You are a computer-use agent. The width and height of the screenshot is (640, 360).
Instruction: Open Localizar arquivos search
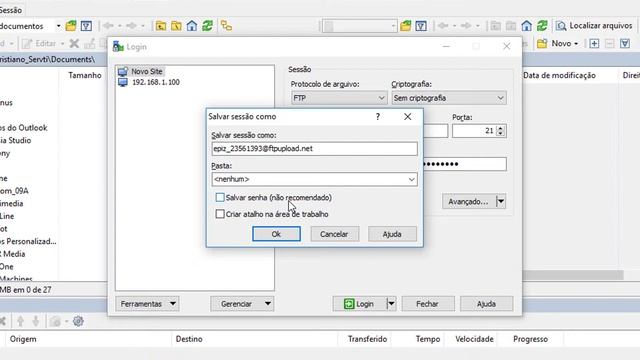[594, 26]
